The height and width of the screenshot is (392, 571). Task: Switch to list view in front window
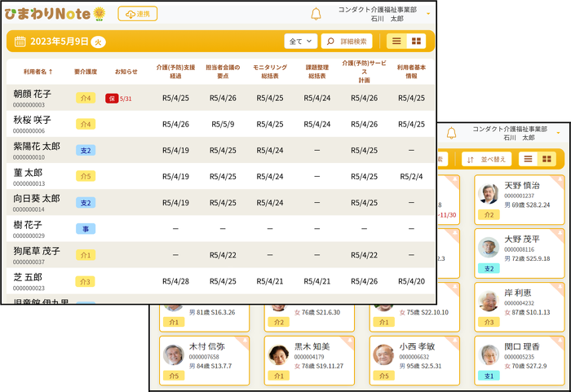(396, 42)
